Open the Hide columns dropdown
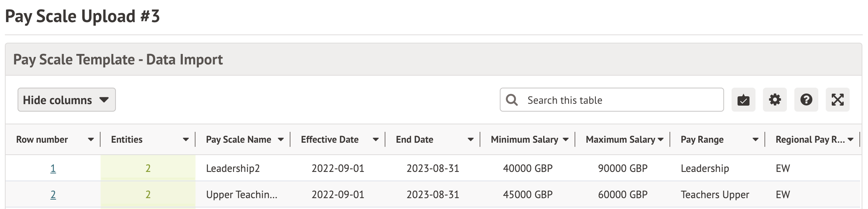Image resolution: width=868 pixels, height=209 pixels. [67, 100]
